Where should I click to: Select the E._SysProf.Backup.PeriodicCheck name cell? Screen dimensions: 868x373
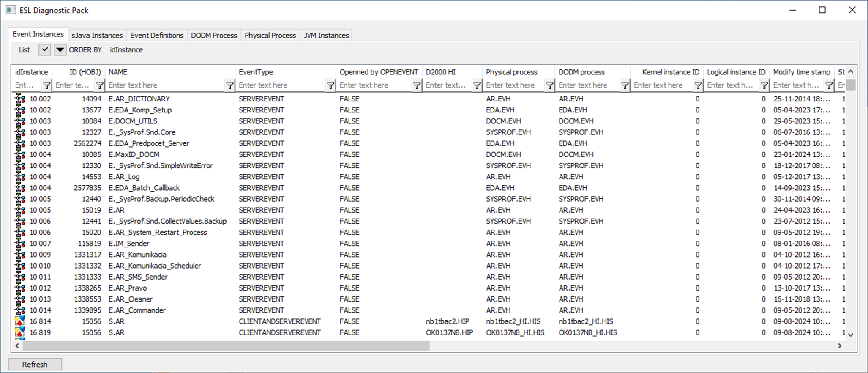click(x=161, y=199)
